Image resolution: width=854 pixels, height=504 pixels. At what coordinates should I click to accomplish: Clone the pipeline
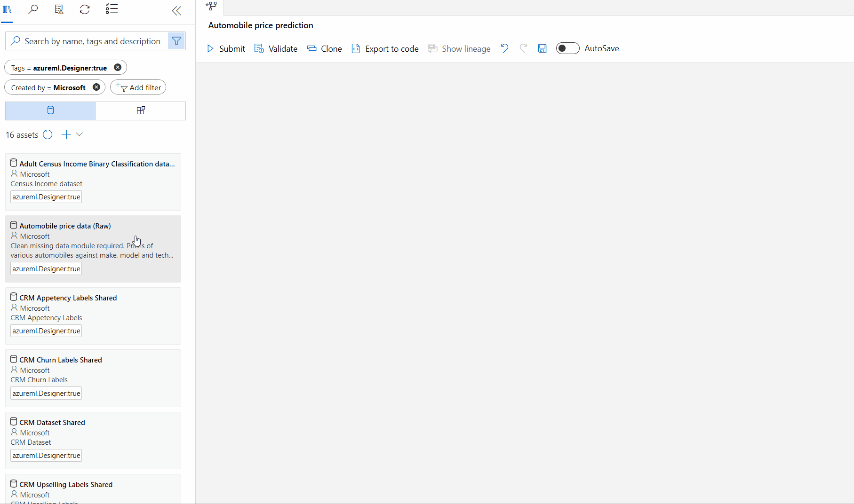coord(324,48)
